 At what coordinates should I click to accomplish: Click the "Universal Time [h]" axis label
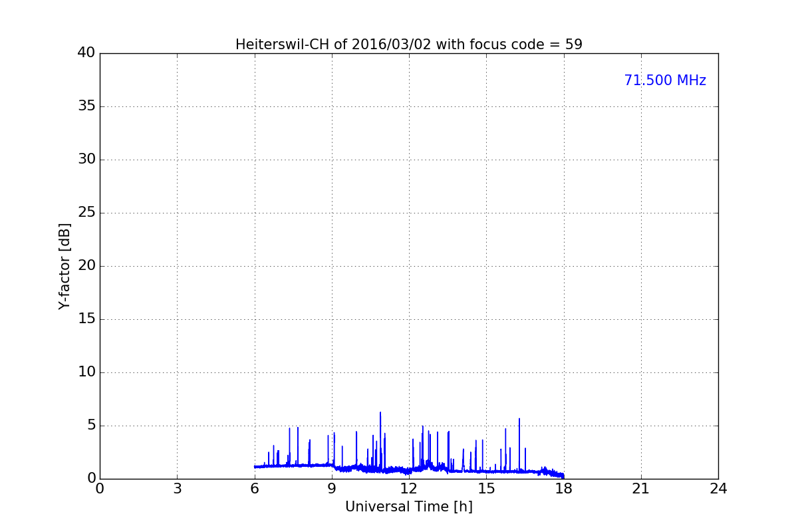pos(409,507)
